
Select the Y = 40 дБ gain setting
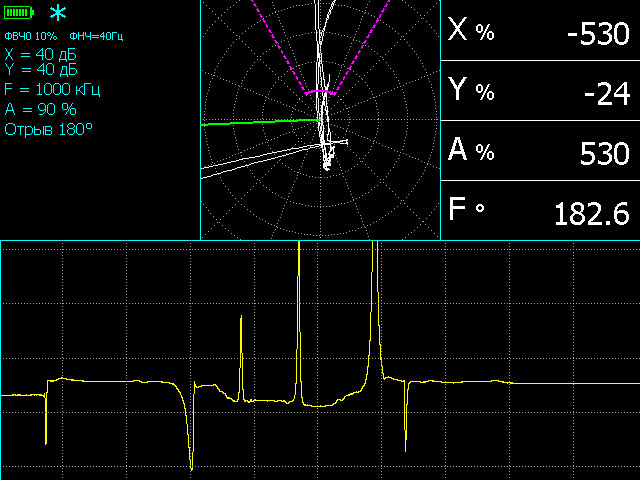pyautogui.click(x=41, y=69)
